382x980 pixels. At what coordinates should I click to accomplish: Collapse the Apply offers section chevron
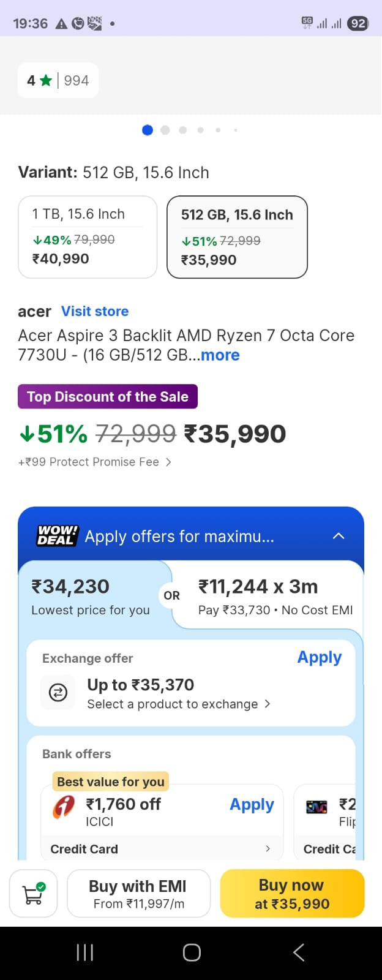[x=339, y=536]
